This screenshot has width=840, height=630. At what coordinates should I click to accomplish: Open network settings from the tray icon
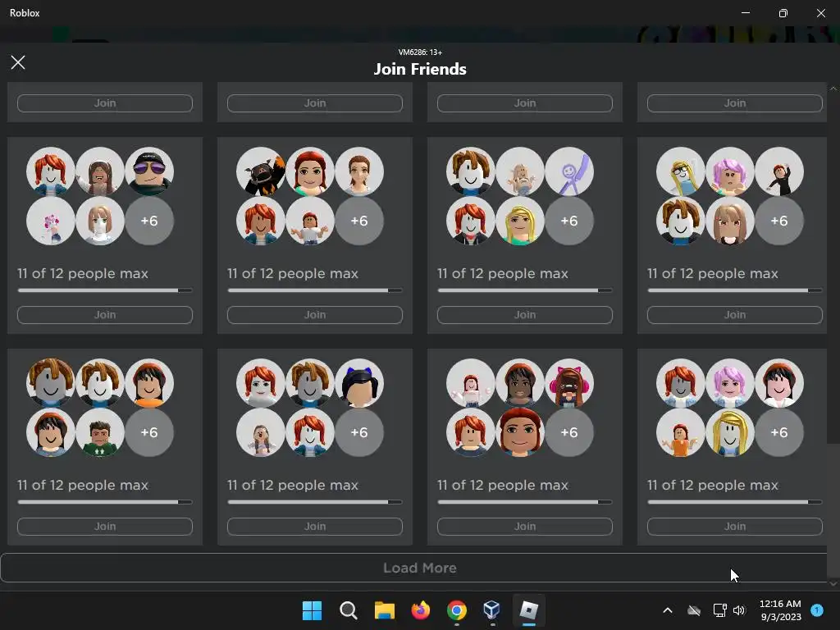719,610
